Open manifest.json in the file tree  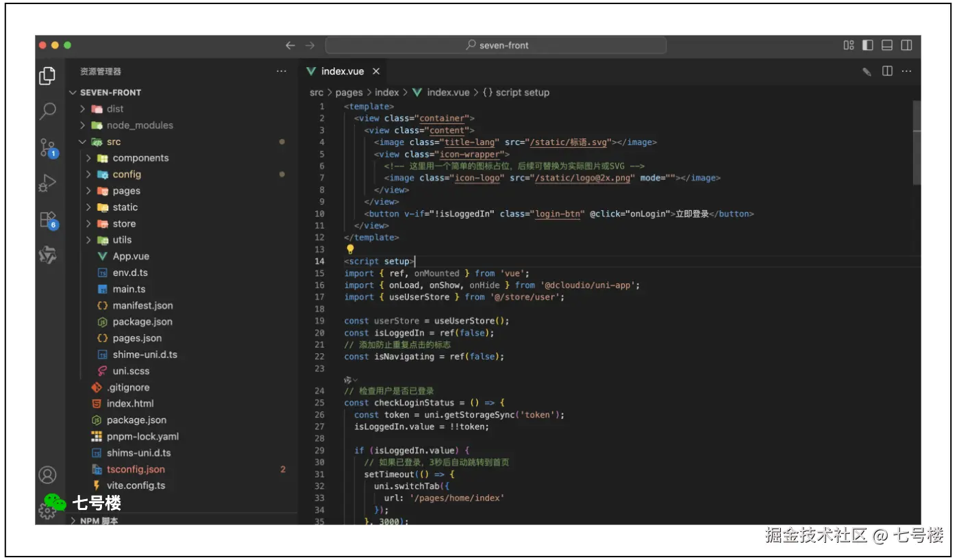click(142, 306)
